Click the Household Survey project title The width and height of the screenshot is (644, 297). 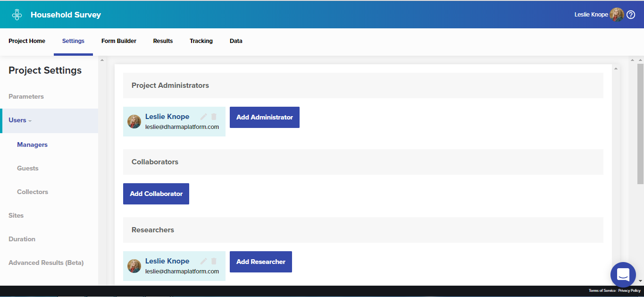tap(66, 15)
